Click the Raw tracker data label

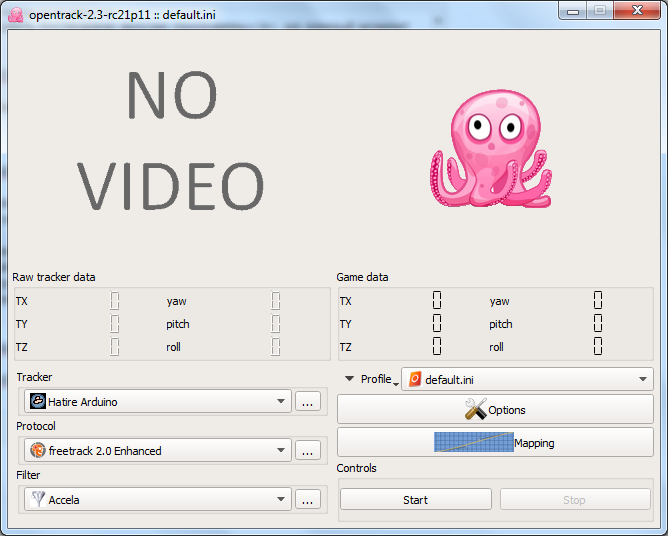(x=54, y=277)
